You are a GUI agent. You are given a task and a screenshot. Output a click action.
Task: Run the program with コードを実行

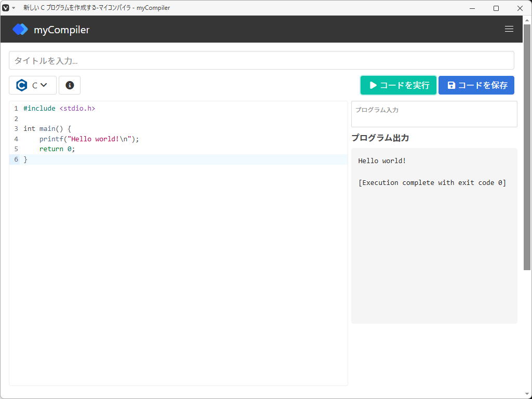pyautogui.click(x=398, y=85)
